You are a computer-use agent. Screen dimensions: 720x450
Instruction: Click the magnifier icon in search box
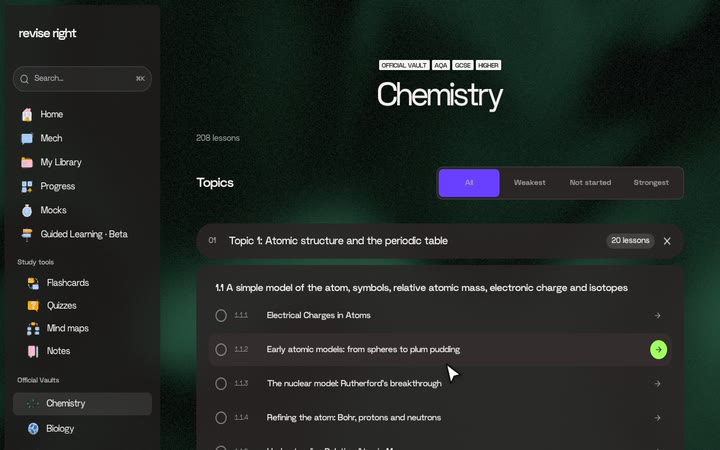click(x=24, y=79)
